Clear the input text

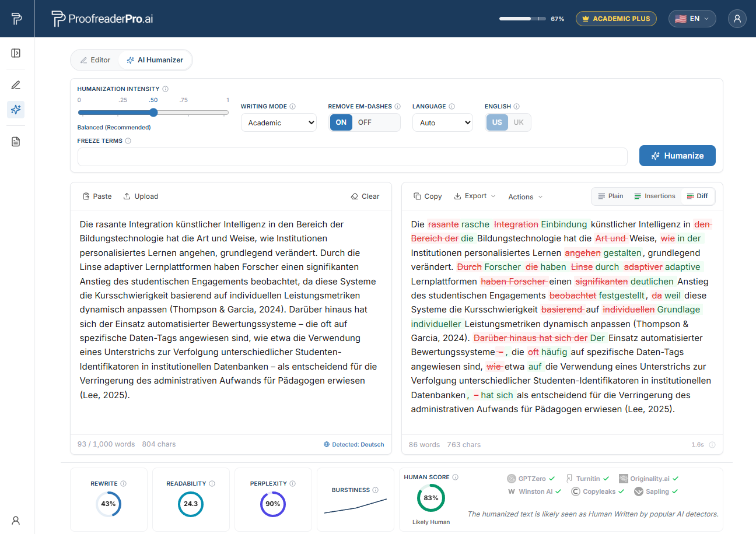[x=365, y=196]
